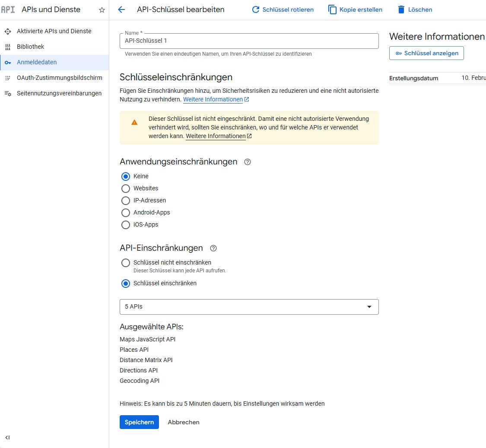Image resolution: width=486 pixels, height=448 pixels.
Task: Select the Android-Apps restriction
Action: pyautogui.click(x=126, y=213)
